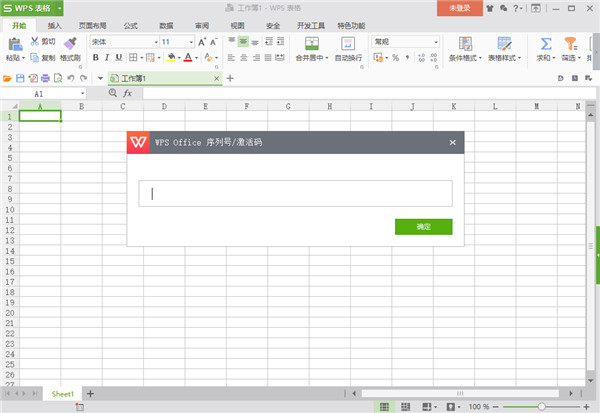Click the print icon in quick toolbar
600x413 pixels.
click(45, 78)
